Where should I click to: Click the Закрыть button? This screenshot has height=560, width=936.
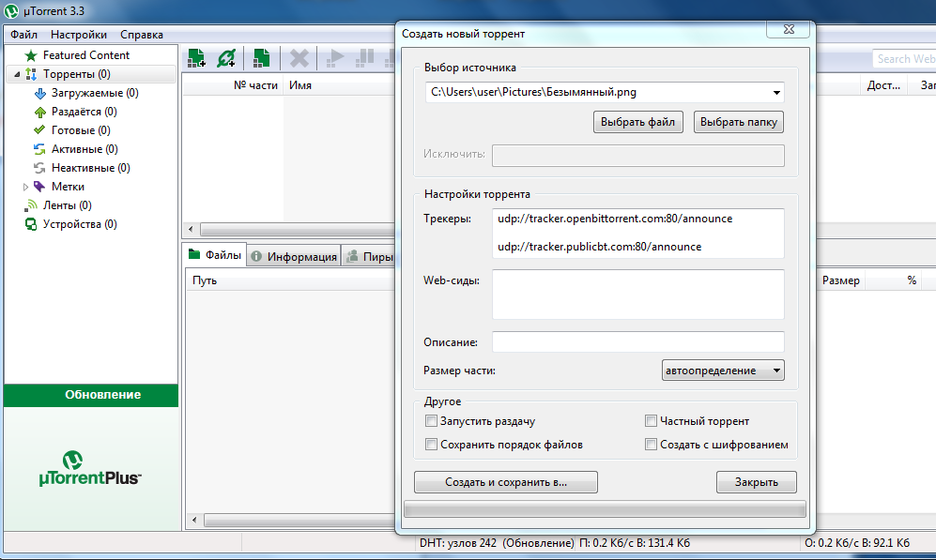coord(757,482)
